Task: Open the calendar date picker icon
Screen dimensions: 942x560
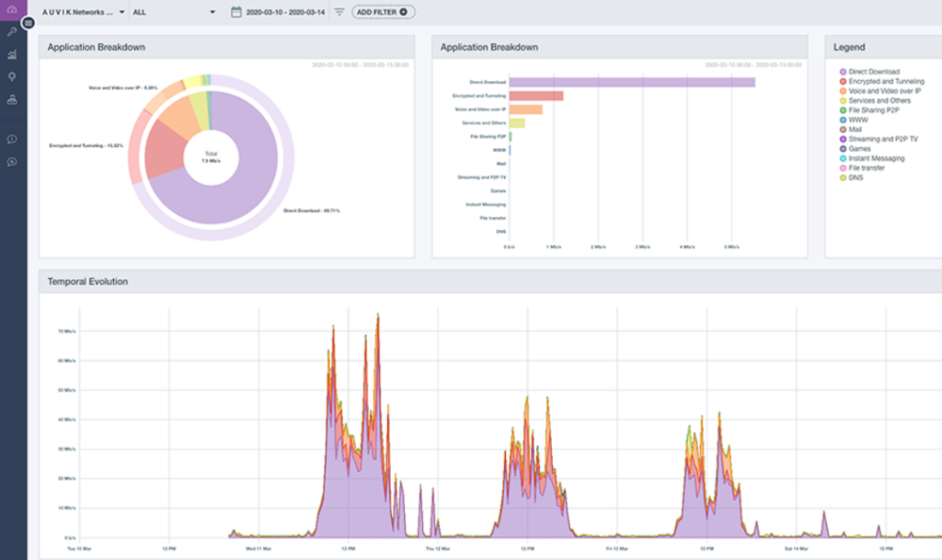Action: tap(236, 12)
